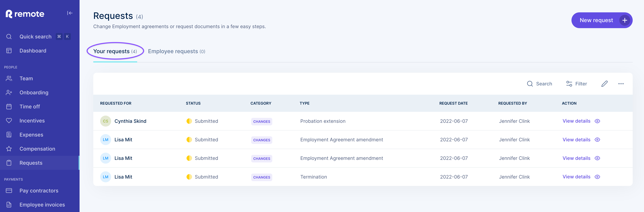Open Quick search from the sidebar
The height and width of the screenshot is (212, 644).
(x=35, y=37)
